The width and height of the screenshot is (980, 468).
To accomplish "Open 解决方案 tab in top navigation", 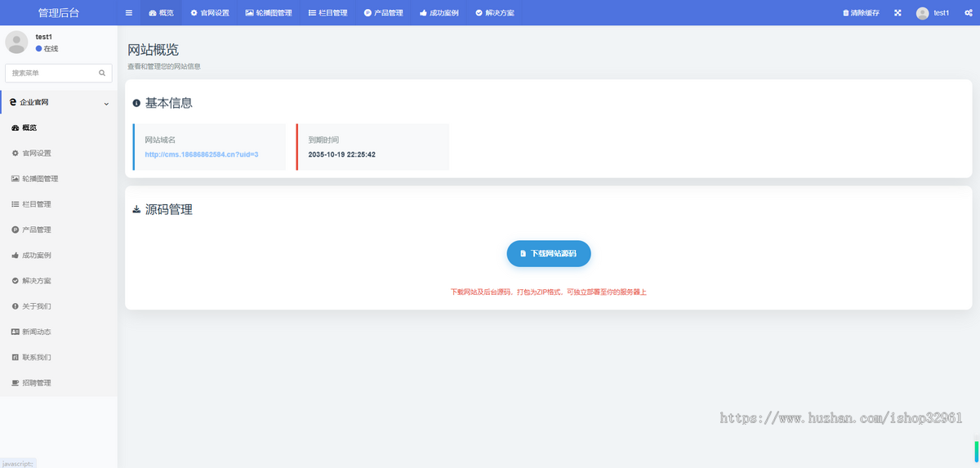I will pos(495,13).
